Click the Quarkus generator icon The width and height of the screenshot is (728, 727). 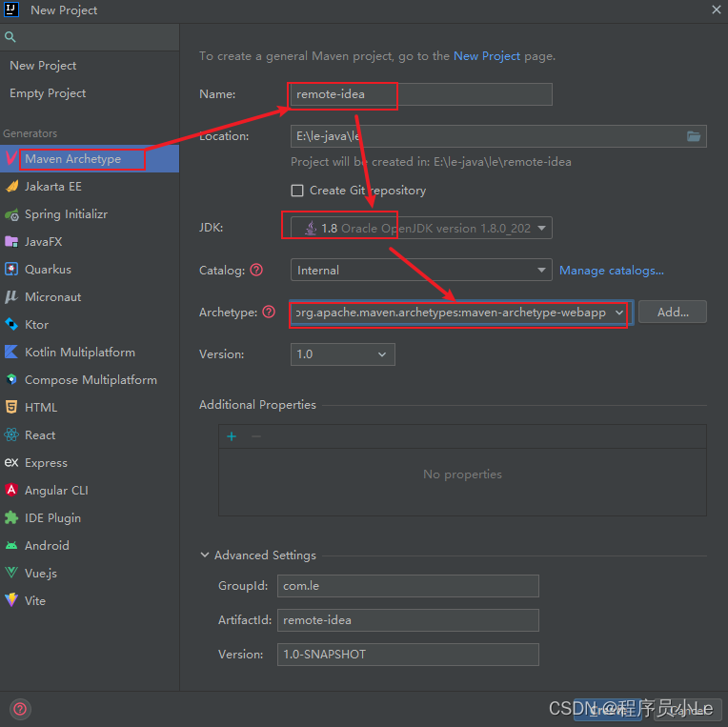coord(11,270)
